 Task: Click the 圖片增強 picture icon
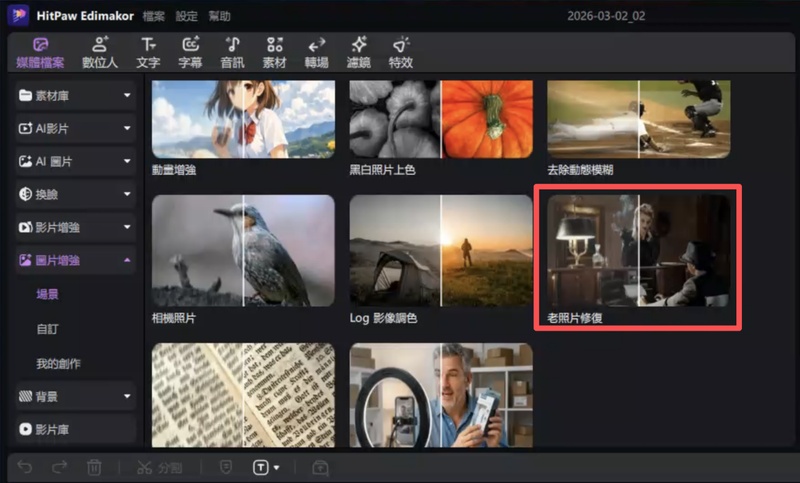(x=26, y=260)
